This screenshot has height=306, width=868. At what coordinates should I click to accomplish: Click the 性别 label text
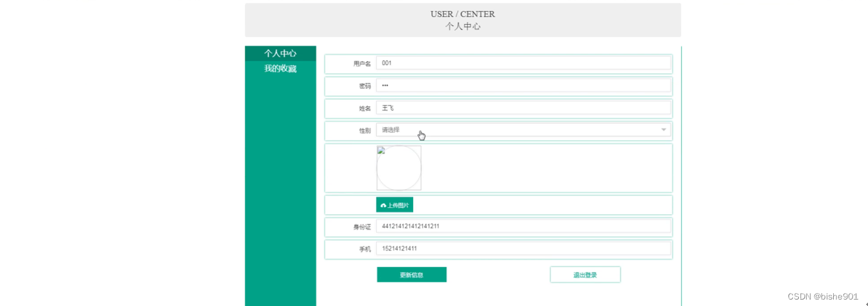tap(365, 131)
